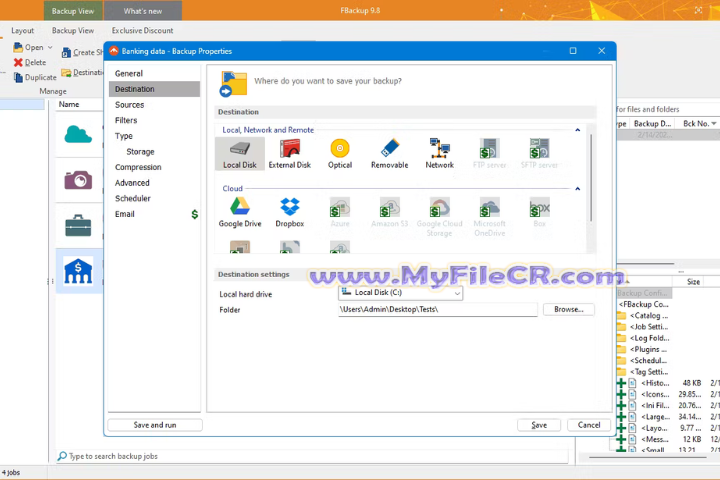Click the destination list vertical scrollbar
This screenshot has width=720, height=480.
coord(591,178)
